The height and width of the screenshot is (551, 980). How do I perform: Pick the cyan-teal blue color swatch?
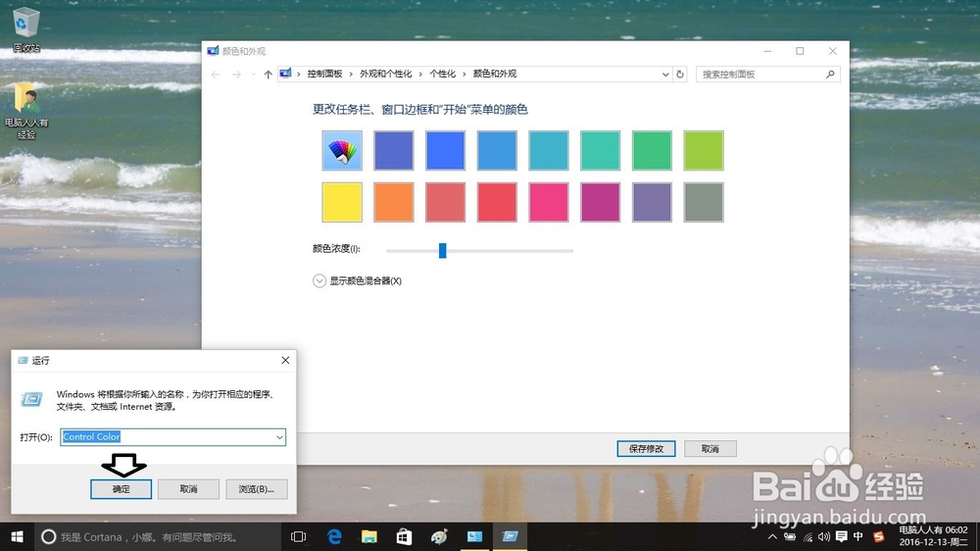click(x=549, y=151)
